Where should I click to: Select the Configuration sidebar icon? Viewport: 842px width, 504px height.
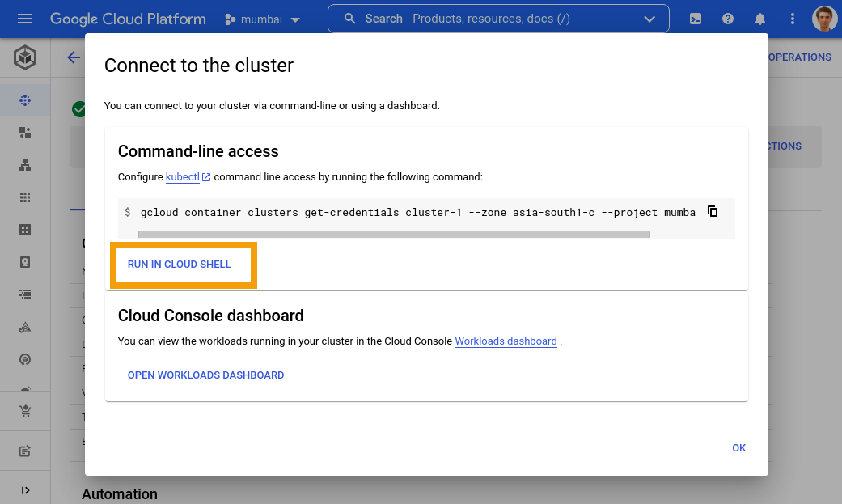point(25,230)
